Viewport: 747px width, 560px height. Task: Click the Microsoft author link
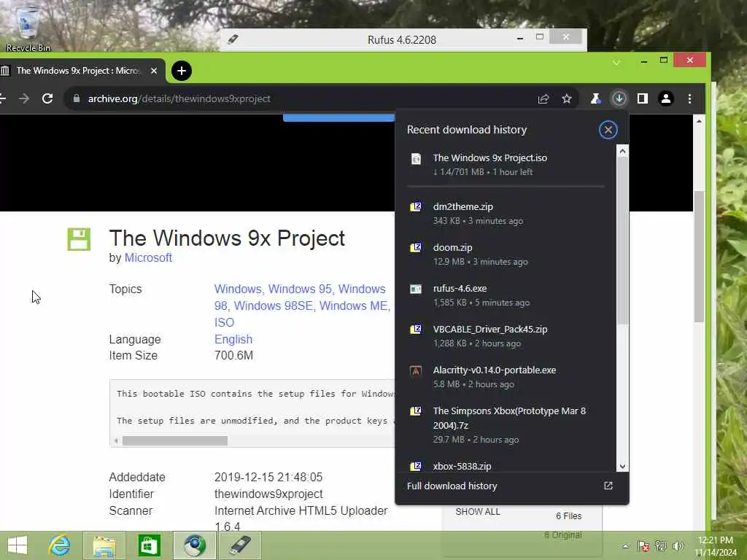point(148,257)
